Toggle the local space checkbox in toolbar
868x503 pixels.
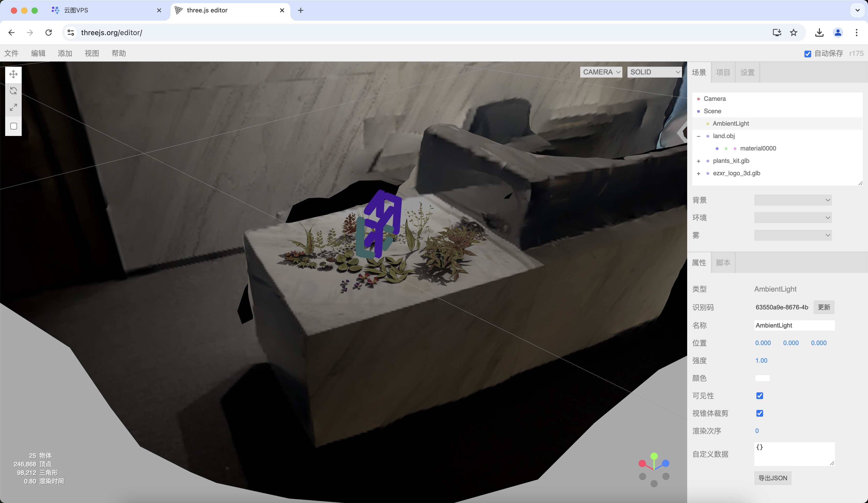pos(14,126)
